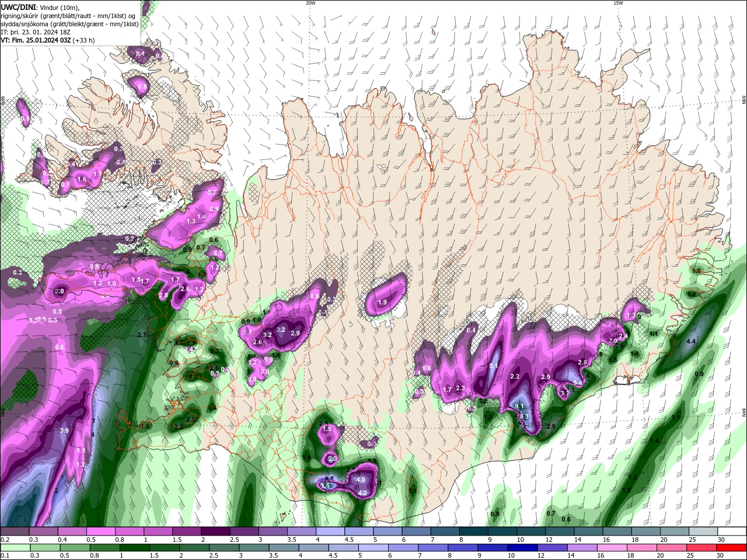The height and width of the screenshot is (560, 747).
Task: Select the white swatch ending the snow legend
Action: [732, 531]
